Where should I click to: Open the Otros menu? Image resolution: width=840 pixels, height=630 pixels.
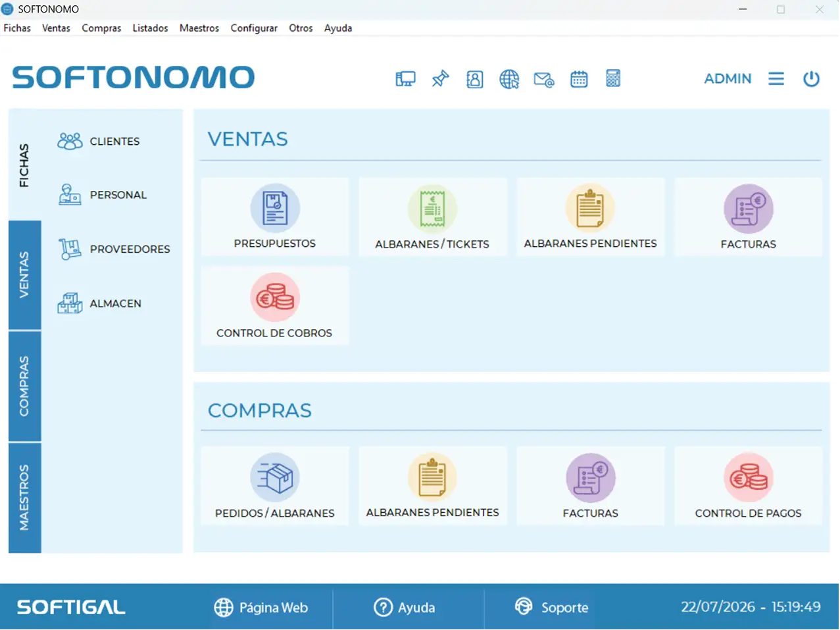(x=301, y=28)
